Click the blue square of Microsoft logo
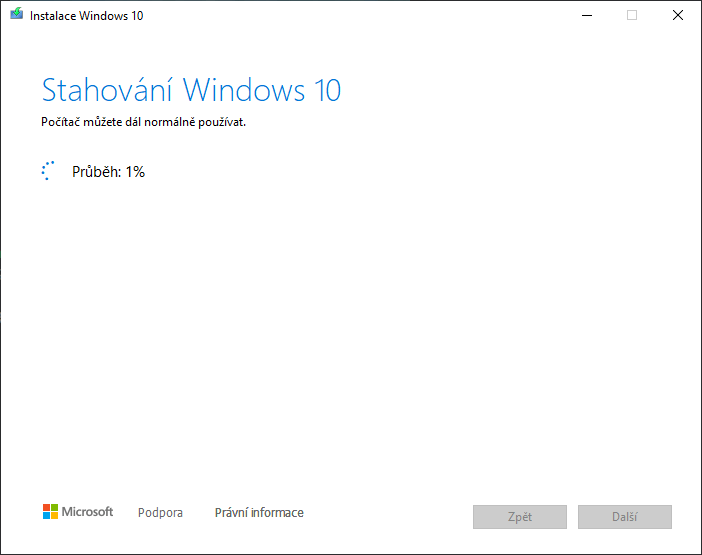 click(46, 516)
